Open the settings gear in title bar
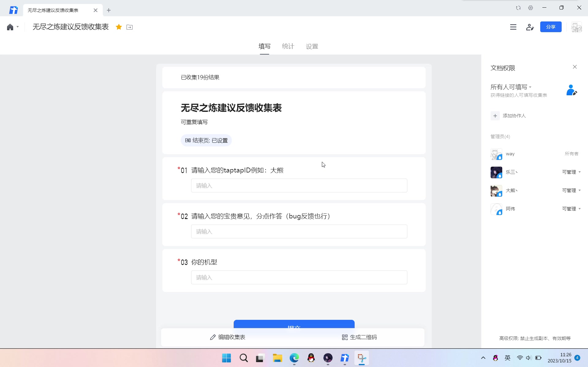This screenshot has height=367, width=588. click(530, 8)
